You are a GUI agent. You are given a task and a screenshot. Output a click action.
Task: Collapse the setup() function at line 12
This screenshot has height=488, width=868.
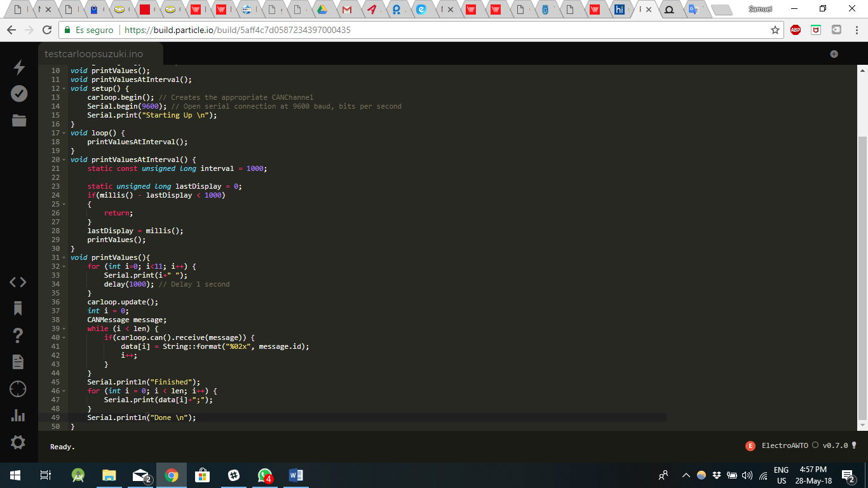pos(64,89)
